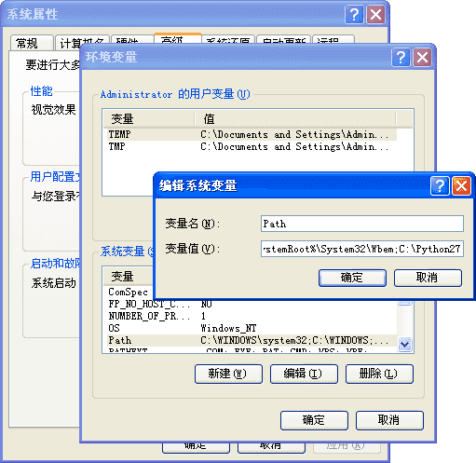Cancel with 取消 in Edit System Variable dialog
Screen dimensions: 476x463
click(428, 278)
